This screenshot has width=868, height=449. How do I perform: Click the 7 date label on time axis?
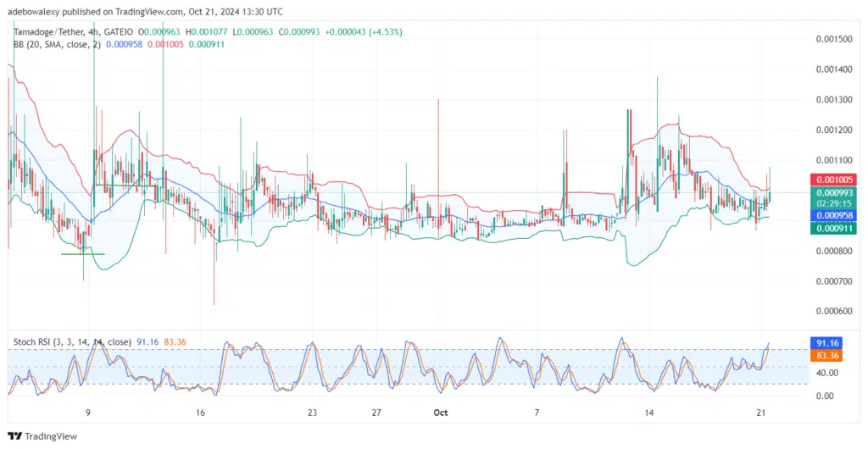(537, 413)
